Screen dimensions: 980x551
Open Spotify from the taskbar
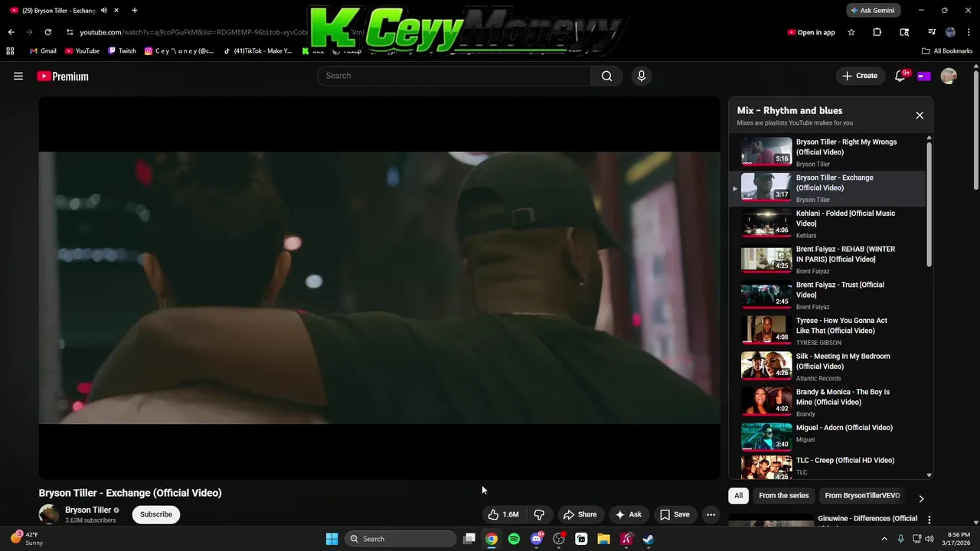point(514,539)
